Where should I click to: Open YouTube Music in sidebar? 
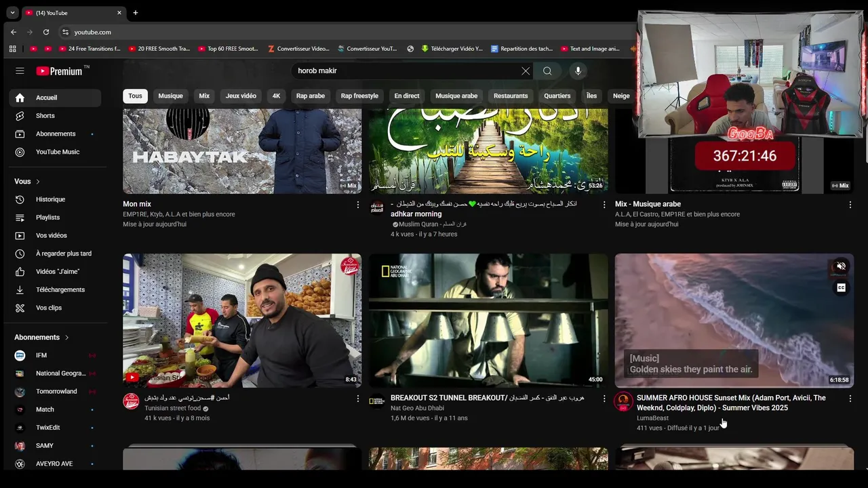tap(55, 152)
